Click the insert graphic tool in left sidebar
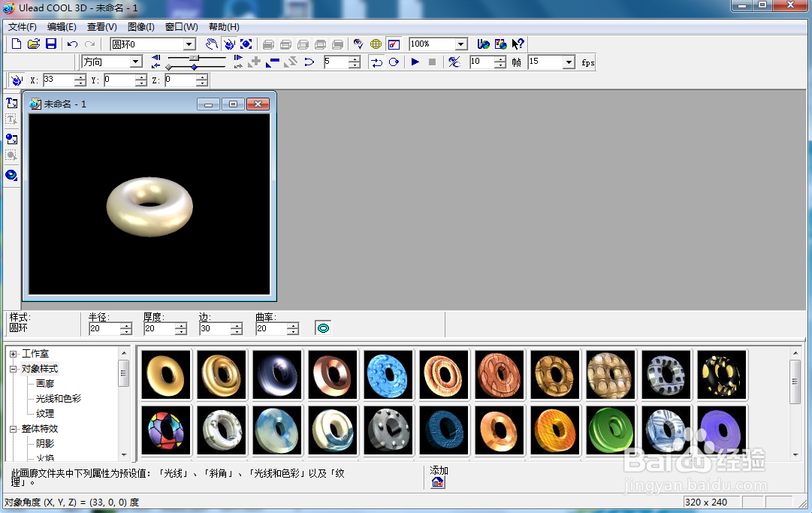 (x=11, y=139)
